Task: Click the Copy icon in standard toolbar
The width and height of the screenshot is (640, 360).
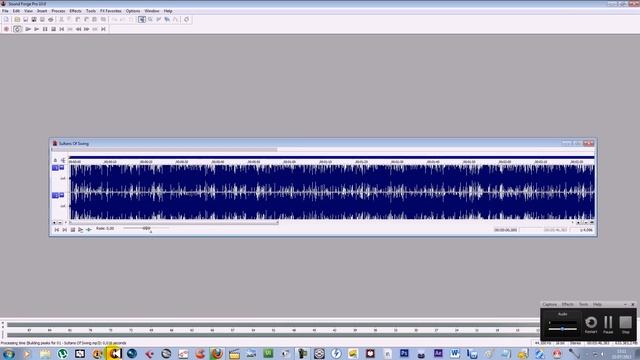Action: (69, 20)
